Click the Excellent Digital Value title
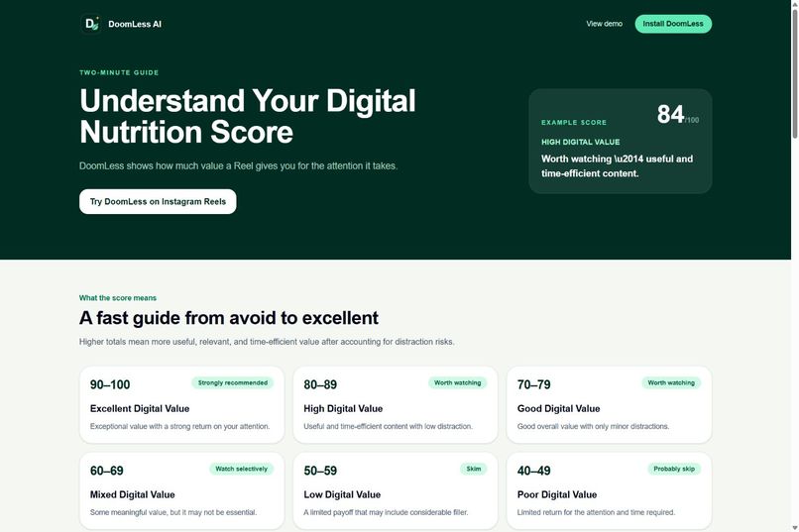 tap(140, 409)
